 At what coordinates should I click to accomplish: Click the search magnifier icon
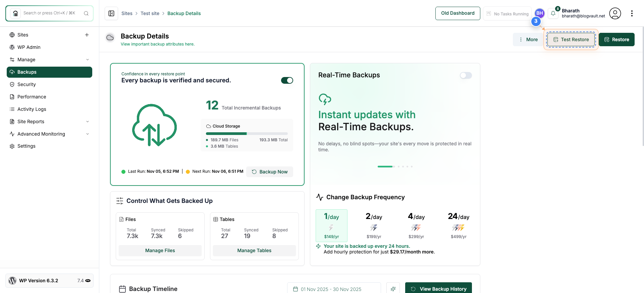pyautogui.click(x=86, y=13)
